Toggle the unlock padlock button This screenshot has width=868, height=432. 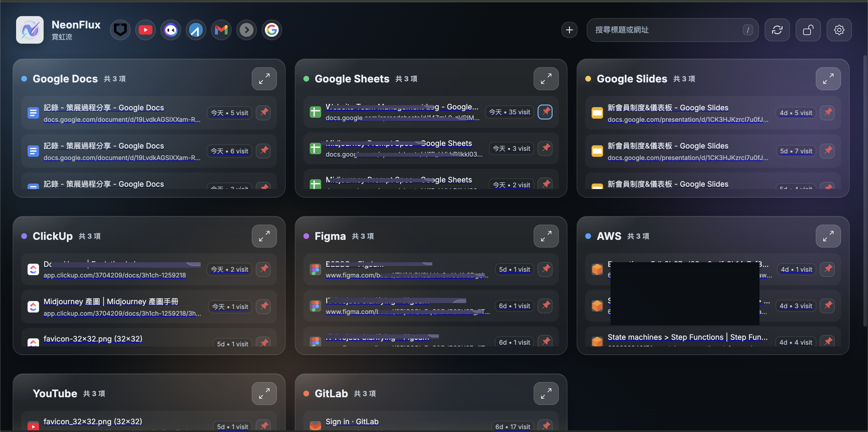(x=808, y=30)
